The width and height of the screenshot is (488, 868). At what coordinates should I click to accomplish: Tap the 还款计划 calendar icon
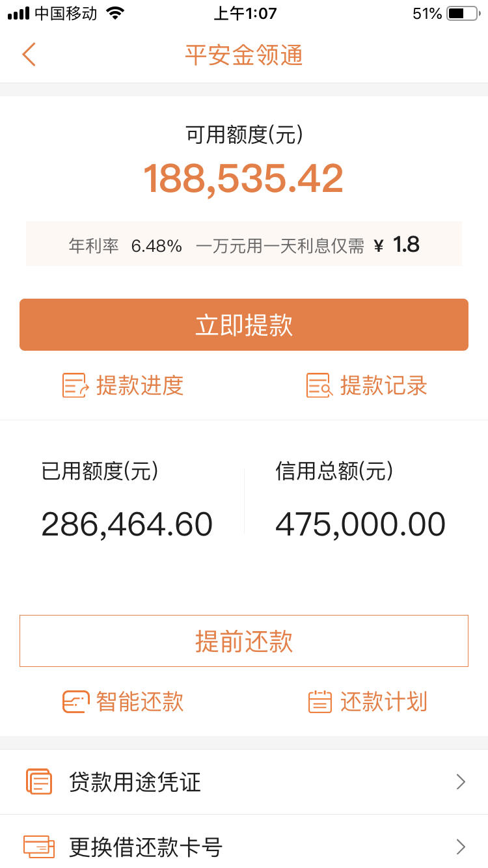point(319,701)
